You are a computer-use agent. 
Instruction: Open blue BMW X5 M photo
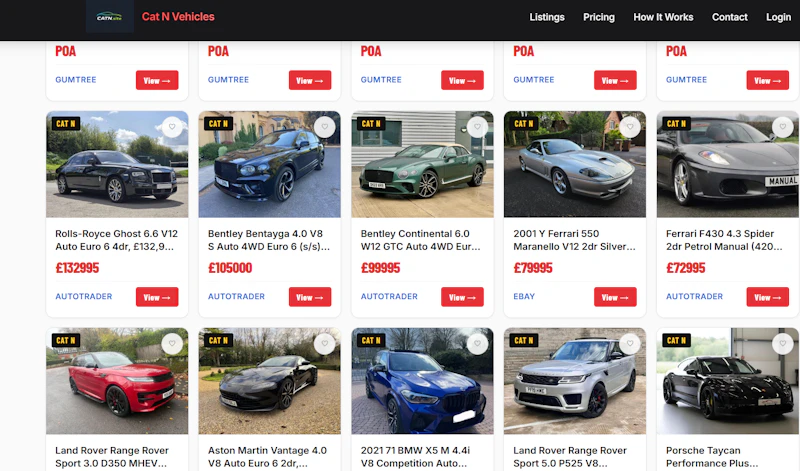click(422, 381)
